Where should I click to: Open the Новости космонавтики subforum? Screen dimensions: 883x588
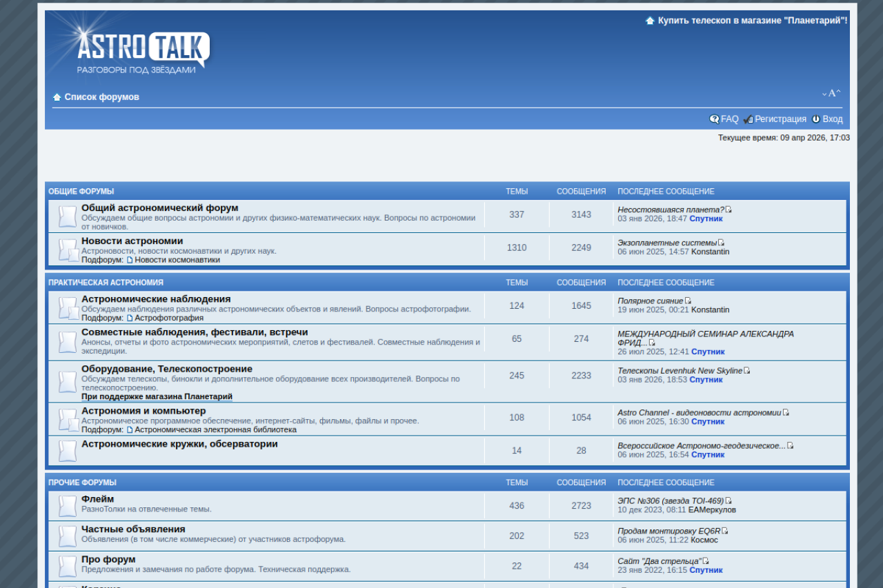(177, 260)
